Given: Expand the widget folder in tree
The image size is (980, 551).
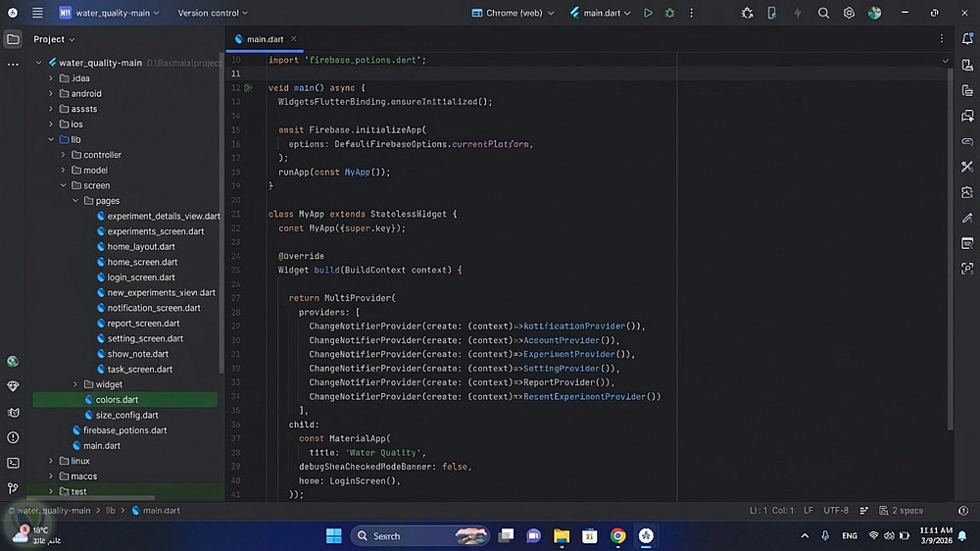Looking at the screenshot, I should (x=75, y=384).
